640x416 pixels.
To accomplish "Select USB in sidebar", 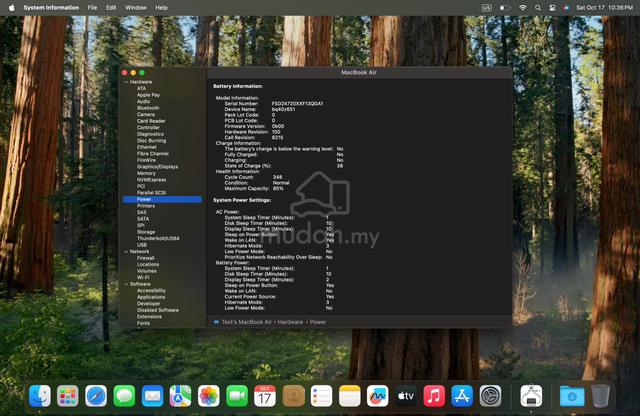I will click(x=142, y=245).
